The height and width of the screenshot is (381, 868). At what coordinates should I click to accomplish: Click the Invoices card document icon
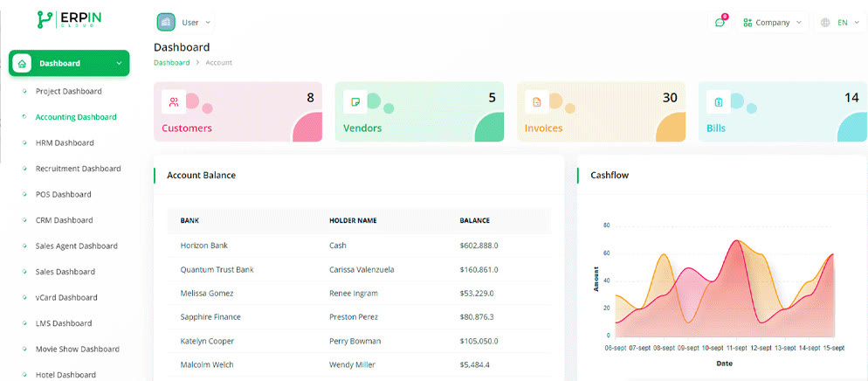pyautogui.click(x=536, y=102)
